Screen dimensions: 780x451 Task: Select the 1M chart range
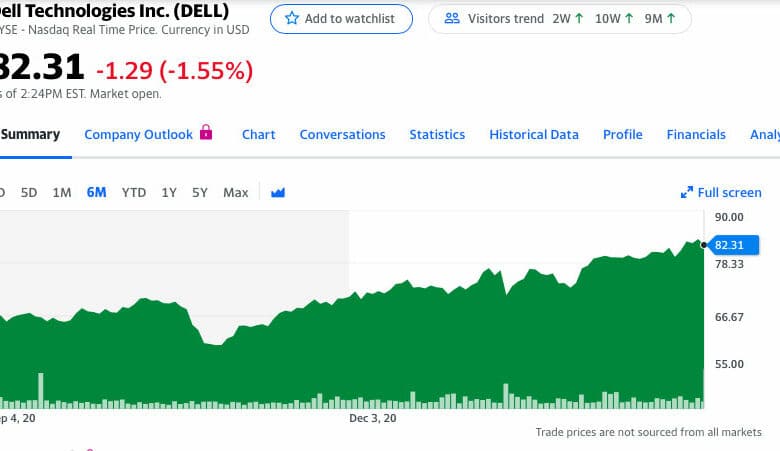62,192
